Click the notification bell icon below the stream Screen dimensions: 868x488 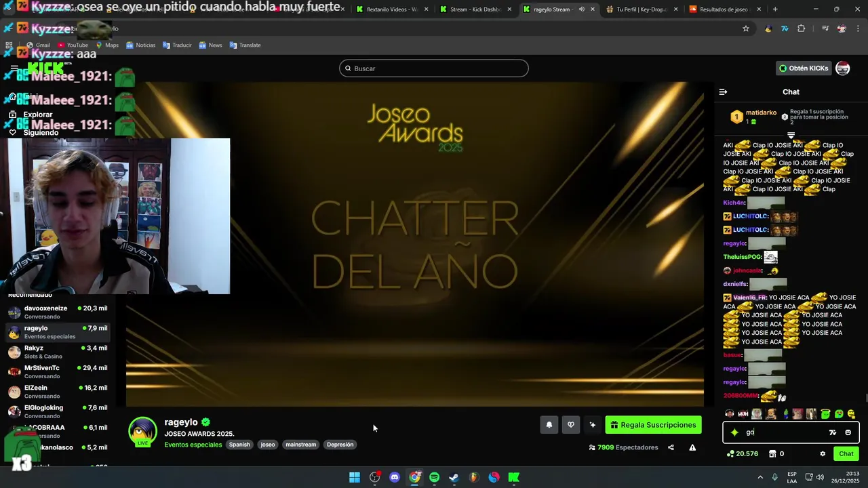pyautogui.click(x=549, y=425)
